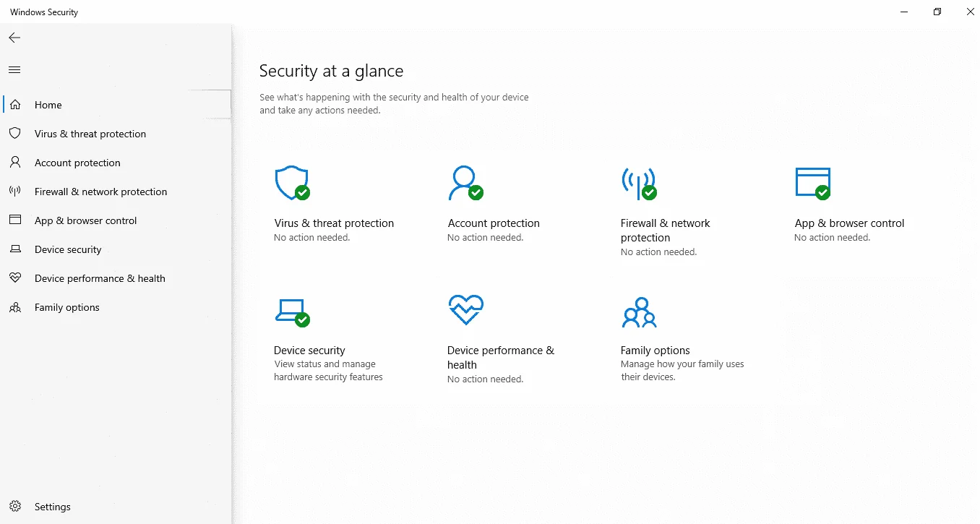Click the heart icon for Device performance sidebar
Viewport: 980px width, 524px height.
(15, 278)
